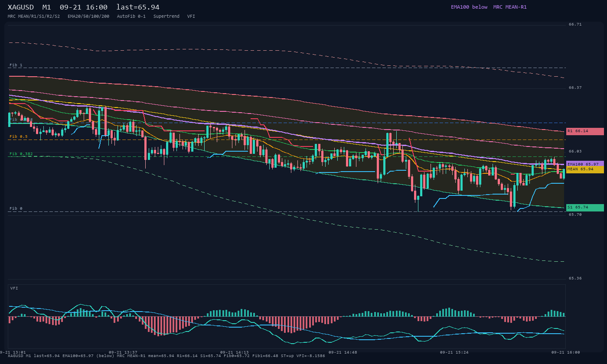Select the green "Fib 0.382" level label

21,154
